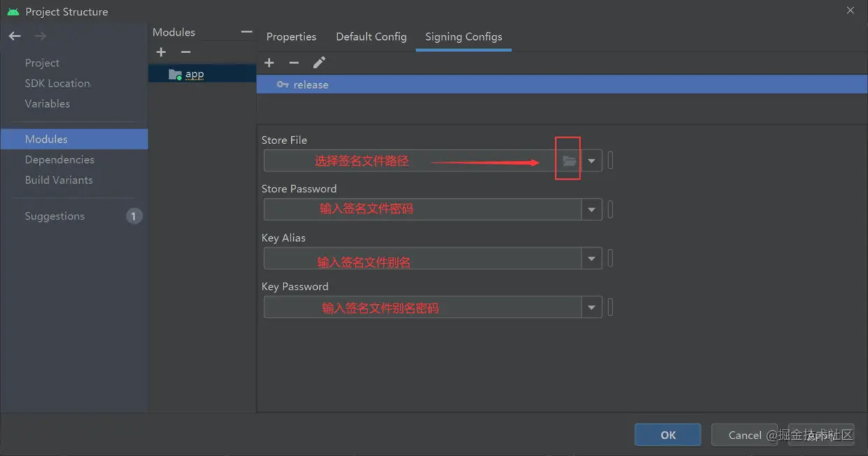Switch to the Properties tab
This screenshot has width=868, height=456.
tap(291, 36)
